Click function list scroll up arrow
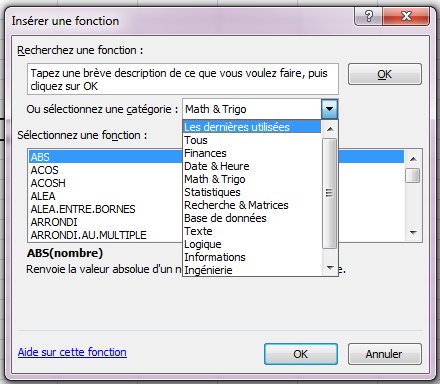Image resolution: width=440 pixels, height=384 pixels. pyautogui.click(x=413, y=159)
